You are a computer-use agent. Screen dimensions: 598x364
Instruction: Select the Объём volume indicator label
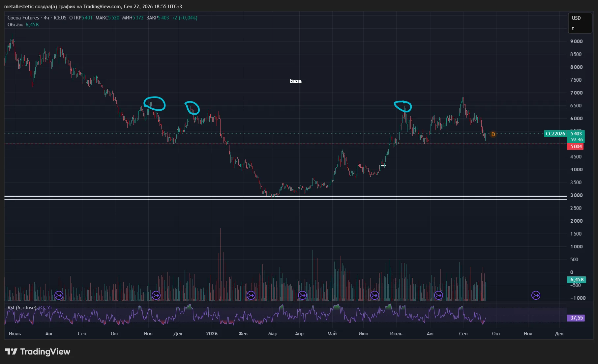tap(15, 25)
